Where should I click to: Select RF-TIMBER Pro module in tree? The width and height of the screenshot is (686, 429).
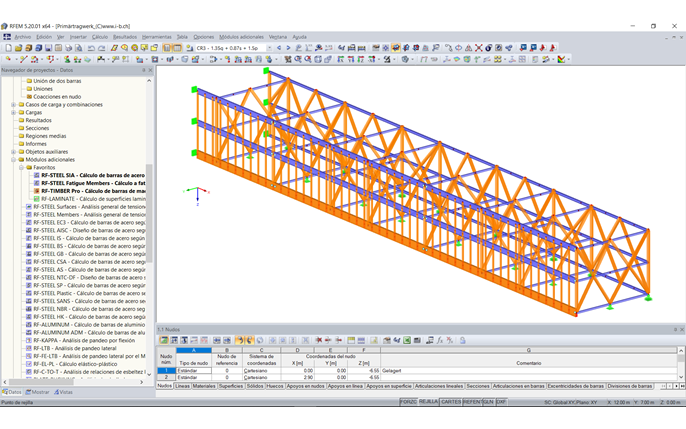[89, 191]
